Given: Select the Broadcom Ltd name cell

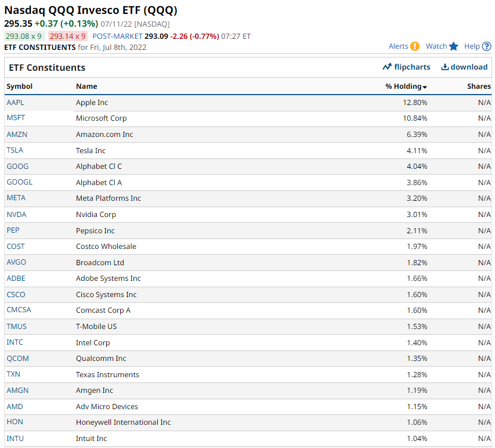Looking at the screenshot, I should (x=100, y=263).
